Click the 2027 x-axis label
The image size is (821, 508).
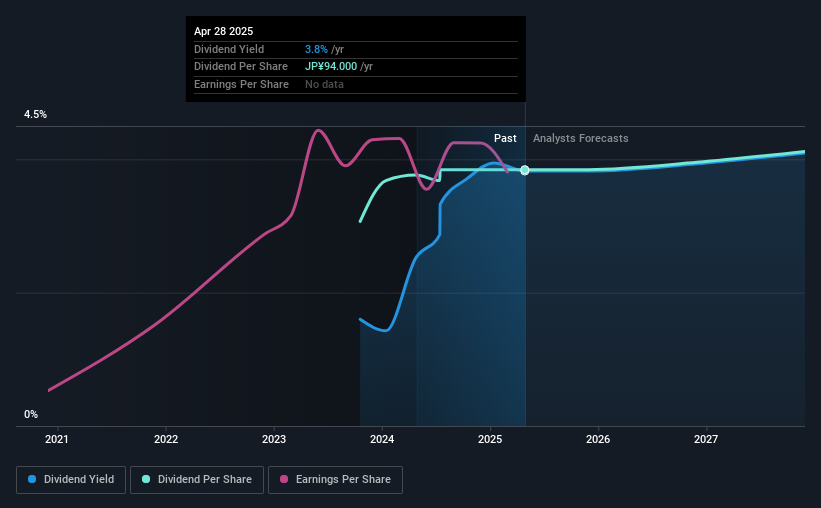tap(706, 439)
